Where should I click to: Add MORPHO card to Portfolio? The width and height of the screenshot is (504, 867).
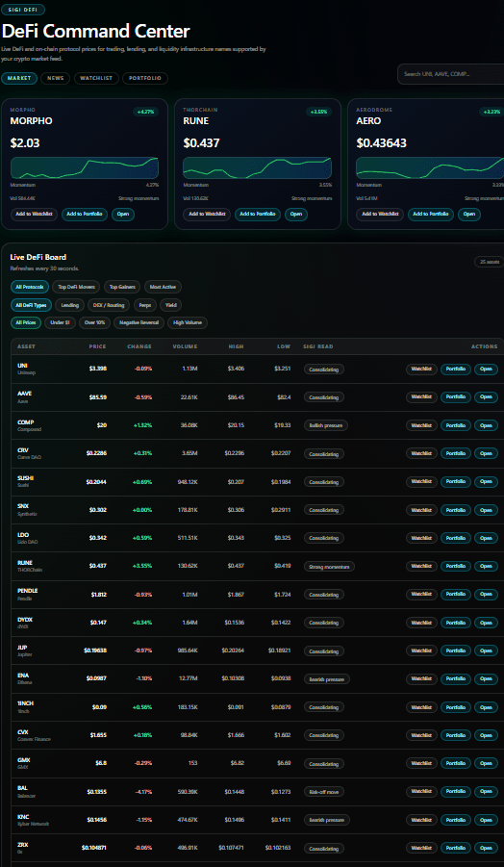point(85,214)
